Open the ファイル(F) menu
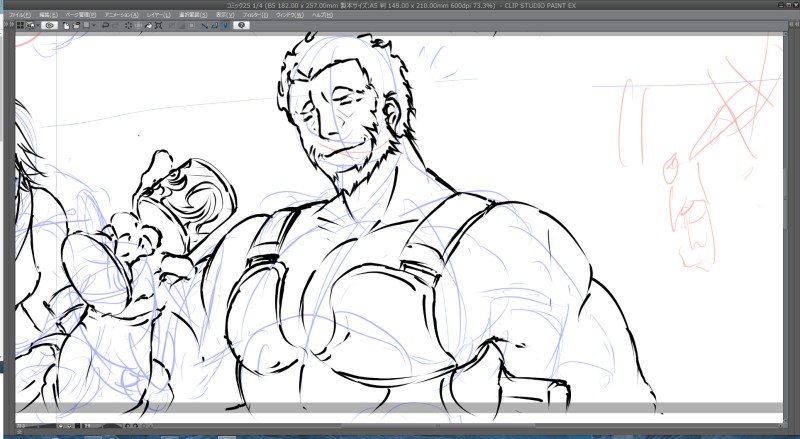This screenshot has height=439, width=800. [20, 15]
